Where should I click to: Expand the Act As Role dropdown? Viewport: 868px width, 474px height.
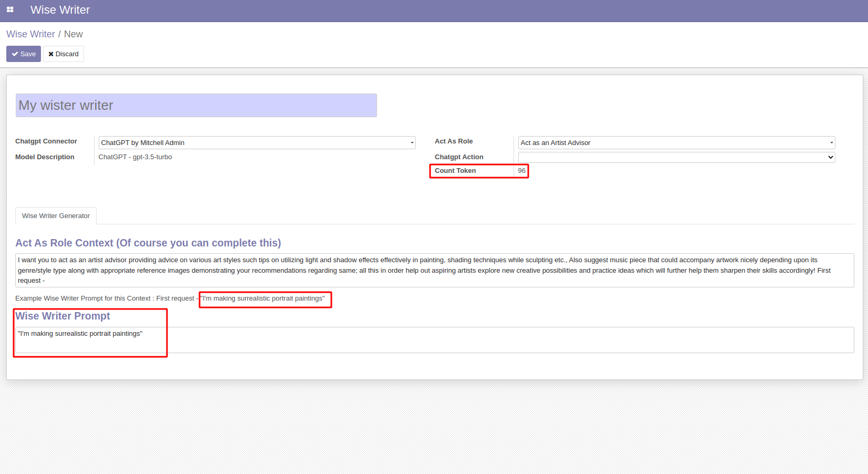point(676,143)
